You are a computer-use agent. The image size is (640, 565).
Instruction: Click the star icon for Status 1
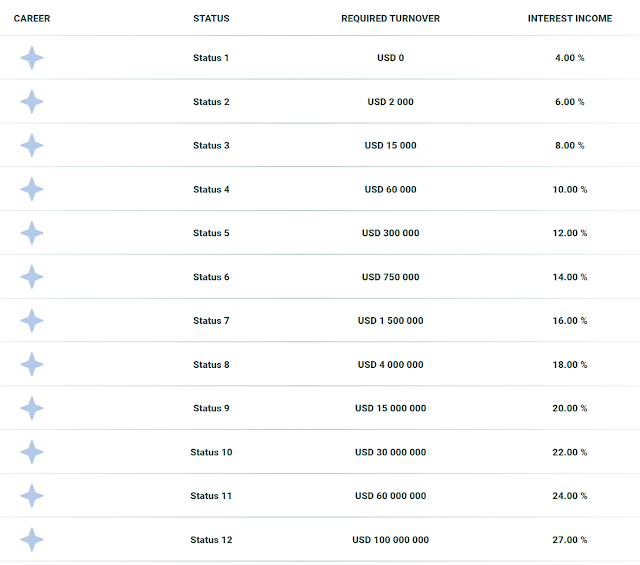32,58
